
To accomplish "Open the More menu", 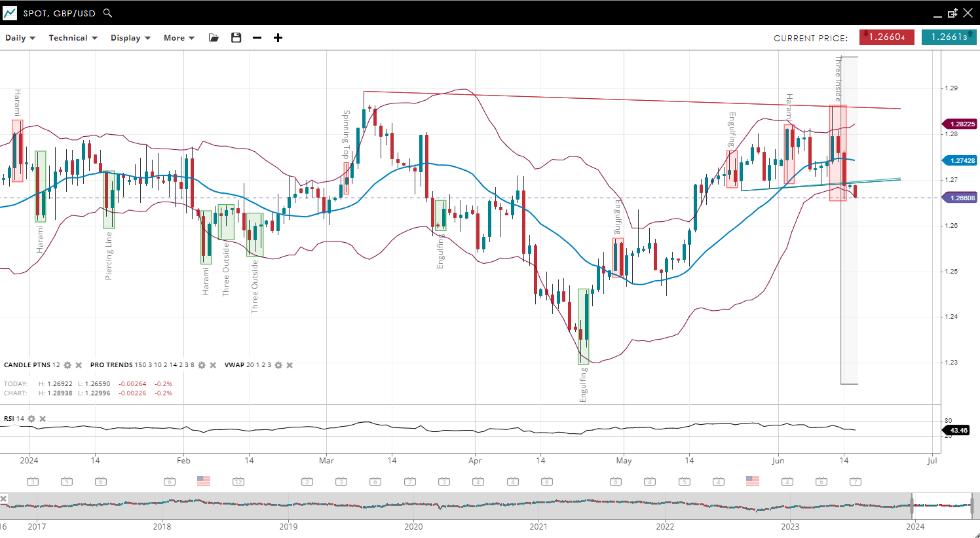I will tap(179, 38).
